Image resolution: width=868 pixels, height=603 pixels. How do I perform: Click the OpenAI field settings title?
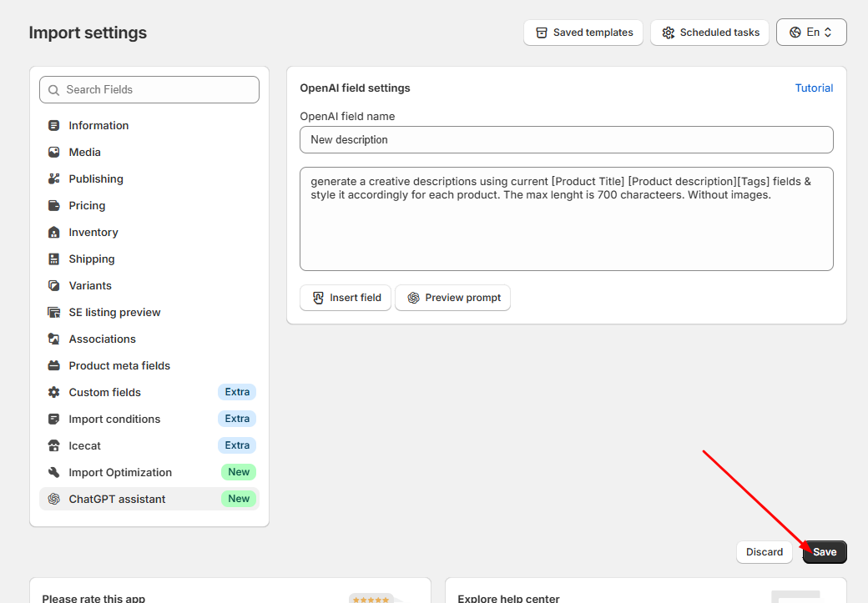click(x=355, y=88)
